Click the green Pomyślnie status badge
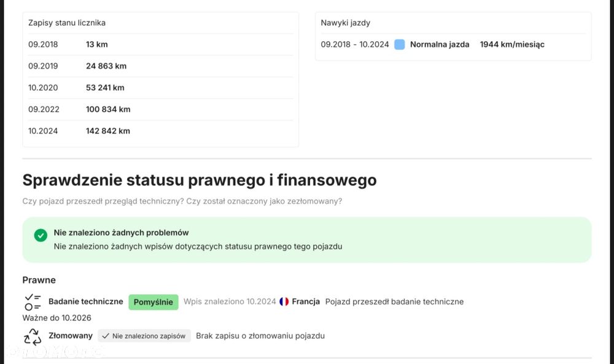 tap(153, 302)
